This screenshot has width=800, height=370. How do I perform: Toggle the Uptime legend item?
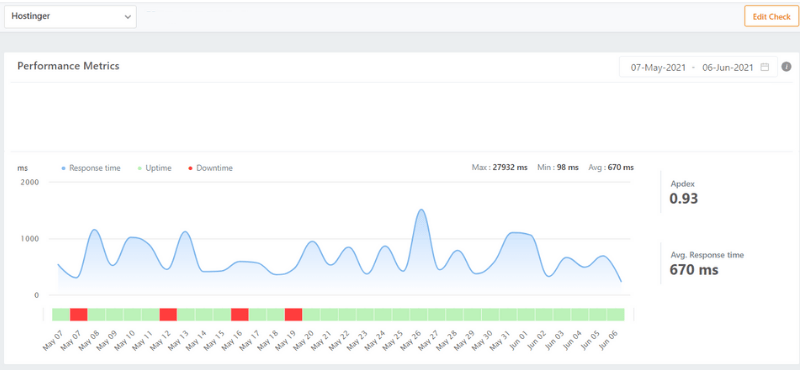(155, 168)
